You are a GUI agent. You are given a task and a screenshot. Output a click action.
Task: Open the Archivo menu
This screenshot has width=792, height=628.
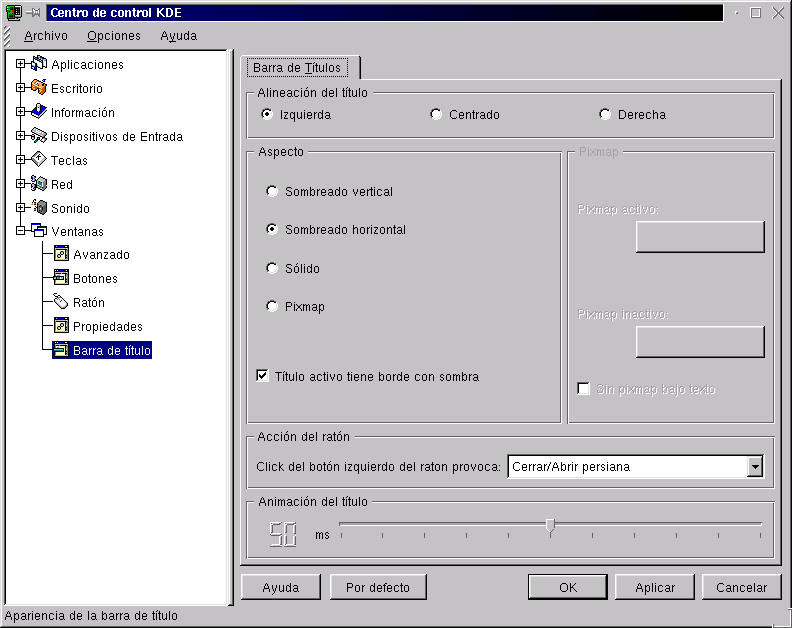[46, 36]
